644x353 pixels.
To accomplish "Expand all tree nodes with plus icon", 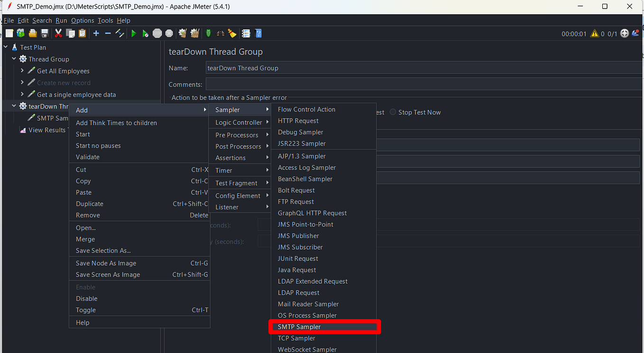I will (x=95, y=33).
